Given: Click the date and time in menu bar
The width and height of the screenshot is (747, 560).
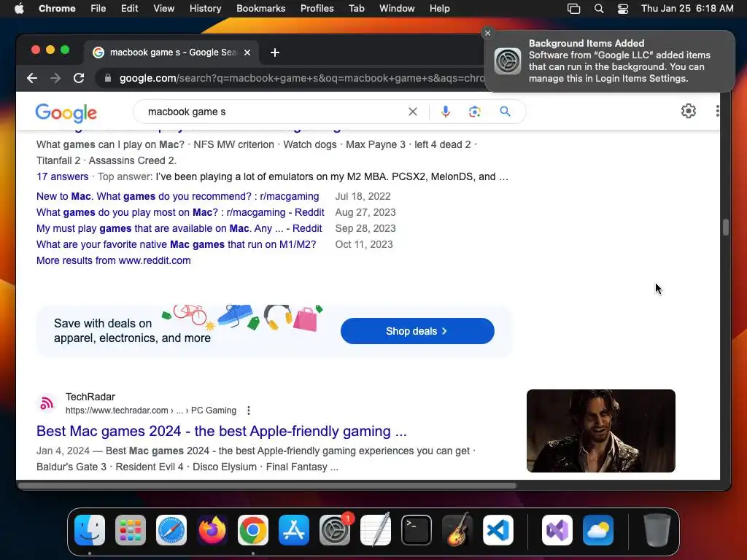Looking at the screenshot, I should pos(687,9).
